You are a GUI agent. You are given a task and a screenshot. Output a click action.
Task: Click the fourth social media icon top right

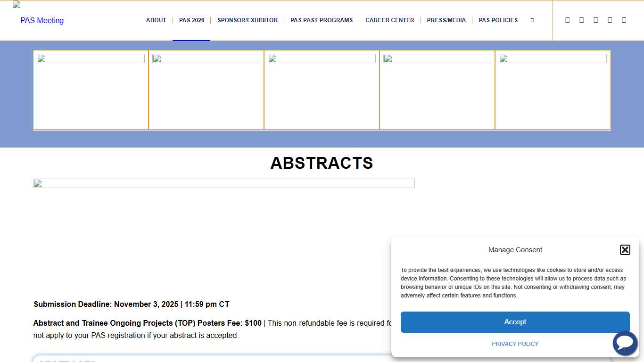click(x=610, y=20)
